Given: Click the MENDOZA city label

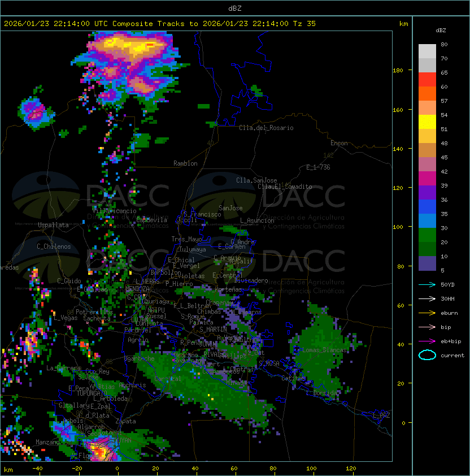Looking at the screenshot, I should pyautogui.click(x=137, y=289).
